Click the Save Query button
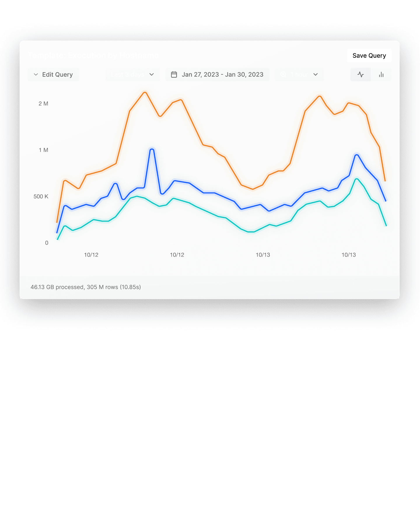This screenshot has width=420, height=523. pos(369,55)
